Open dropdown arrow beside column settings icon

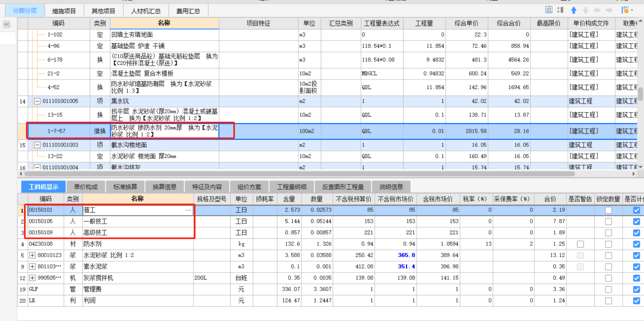tap(632, 11)
